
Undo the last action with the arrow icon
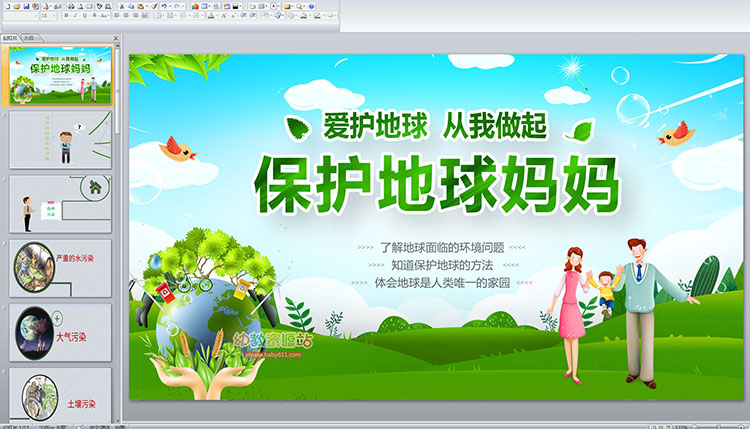click(x=164, y=6)
